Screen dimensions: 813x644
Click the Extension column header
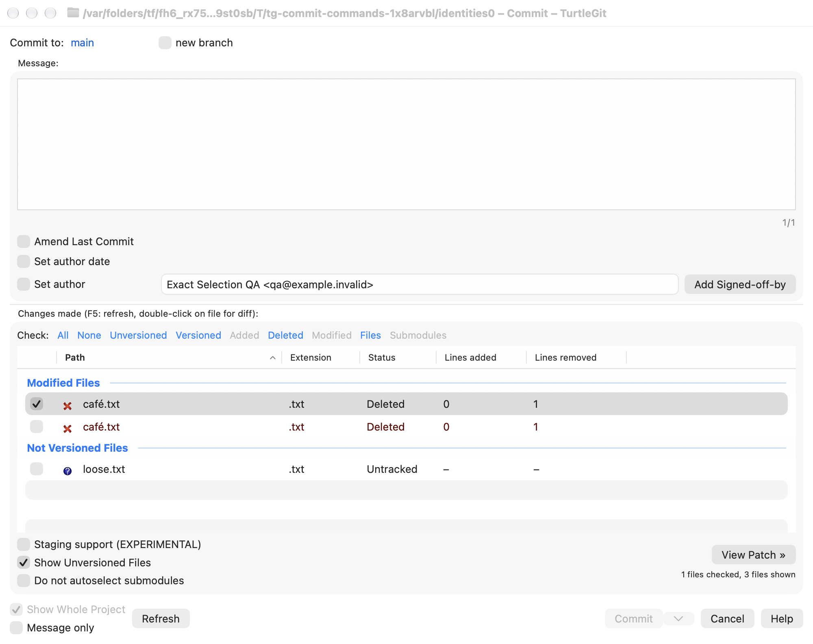pyautogui.click(x=321, y=357)
